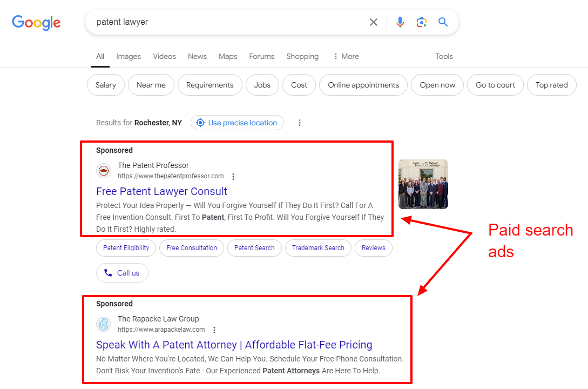The height and width of the screenshot is (389, 588).
Task: Click the Google logo to return home
Action: [36, 23]
